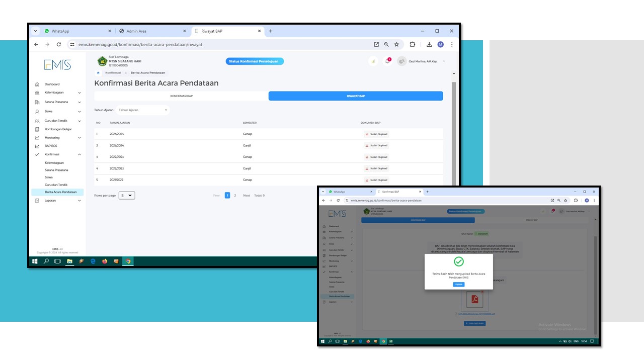Click Firefox icon in the left window taskbar
The image size is (644, 362).
(105, 261)
